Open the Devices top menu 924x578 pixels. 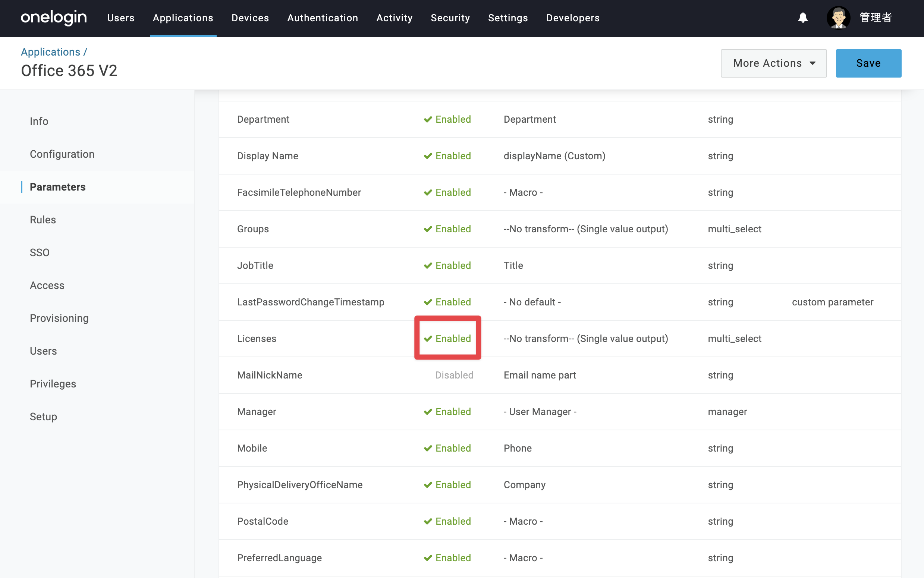point(250,18)
